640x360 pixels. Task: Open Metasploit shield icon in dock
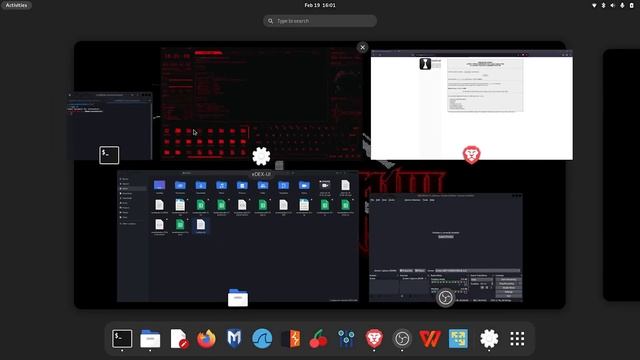[x=234, y=339]
